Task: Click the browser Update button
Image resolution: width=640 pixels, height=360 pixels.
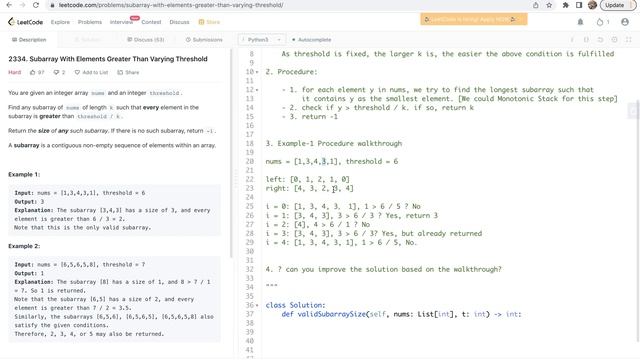Action: (618, 5)
